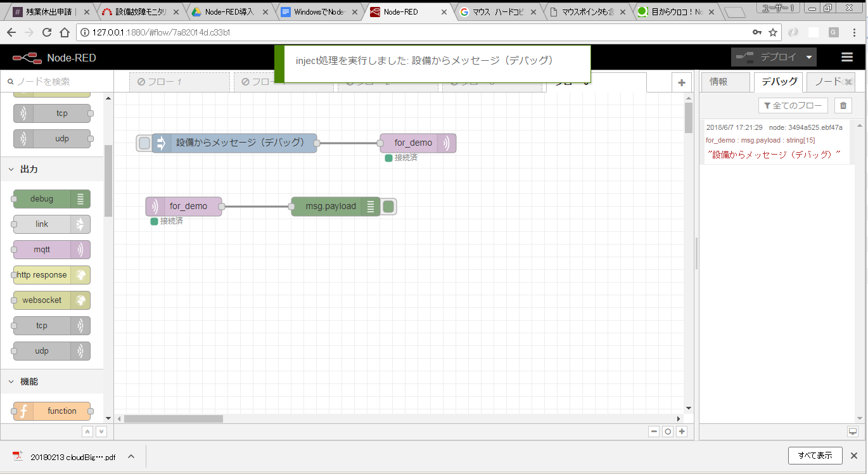Image resolution: width=868 pixels, height=474 pixels.
Task: Dismiss the inject処理を実行しました notification
Action: coord(433,63)
